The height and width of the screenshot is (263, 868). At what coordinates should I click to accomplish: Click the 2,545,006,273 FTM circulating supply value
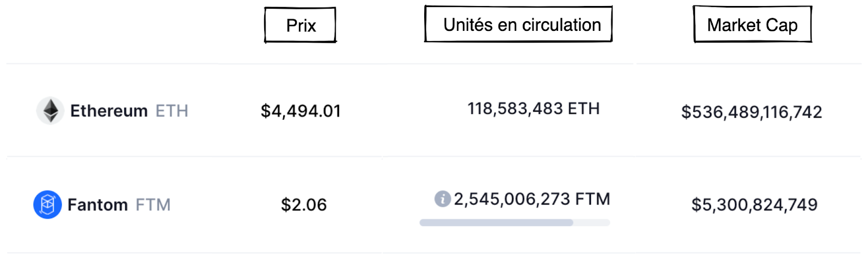point(532,199)
